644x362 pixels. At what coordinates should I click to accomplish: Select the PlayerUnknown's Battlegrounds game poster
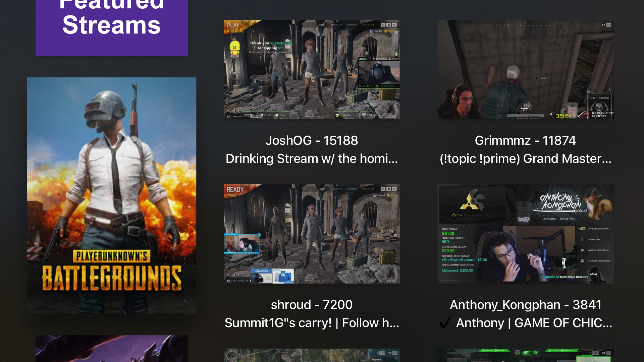[x=112, y=195]
